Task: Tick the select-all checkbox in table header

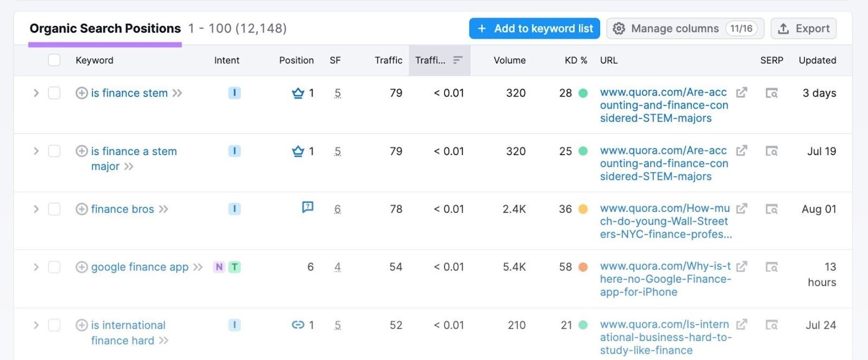Action: 54,60
